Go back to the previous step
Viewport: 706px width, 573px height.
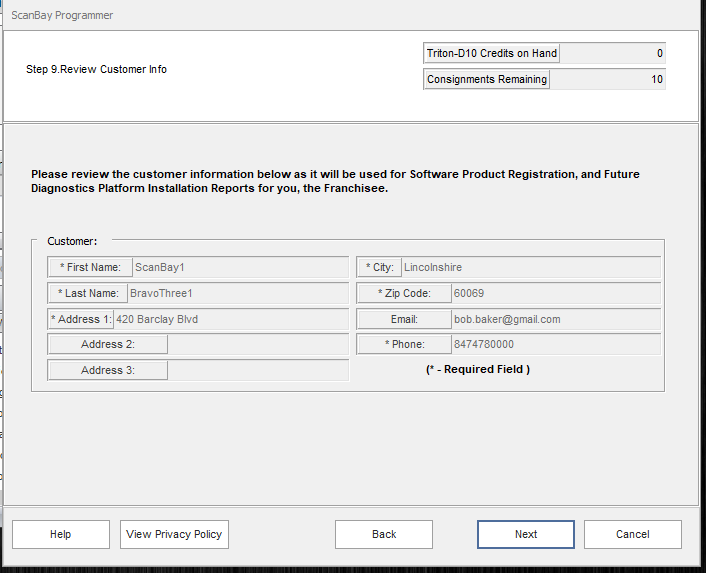coord(384,534)
